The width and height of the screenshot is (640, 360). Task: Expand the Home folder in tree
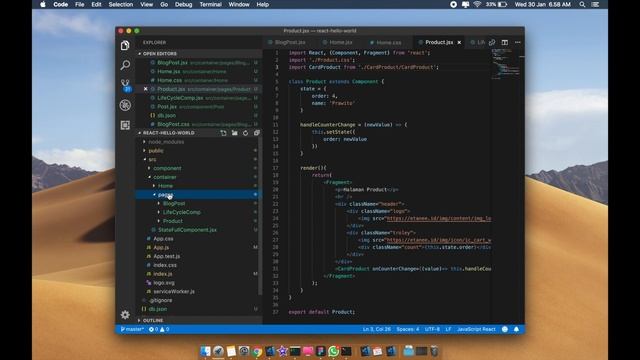click(165, 186)
